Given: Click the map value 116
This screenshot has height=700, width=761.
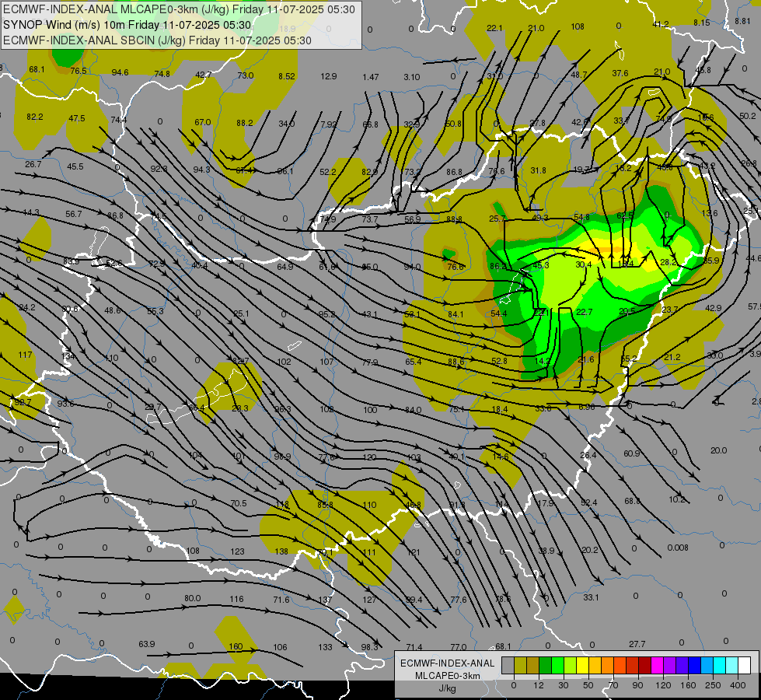Looking at the screenshot, I should [x=236, y=598].
